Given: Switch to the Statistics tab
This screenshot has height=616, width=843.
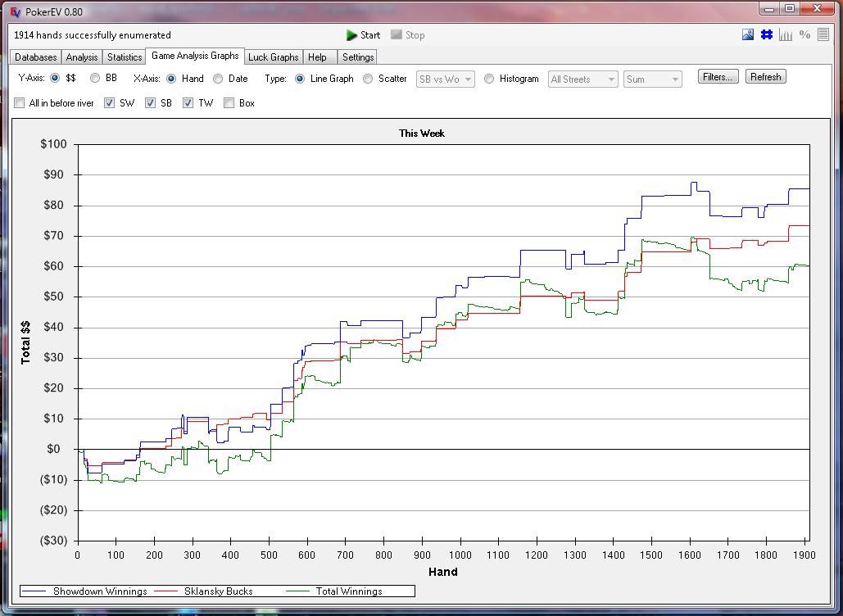Looking at the screenshot, I should coord(125,57).
